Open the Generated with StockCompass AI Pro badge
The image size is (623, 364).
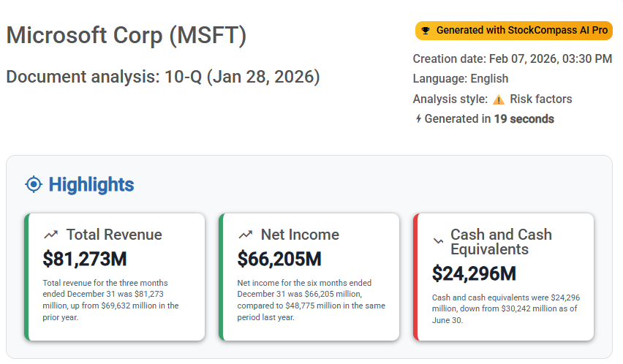coord(513,31)
